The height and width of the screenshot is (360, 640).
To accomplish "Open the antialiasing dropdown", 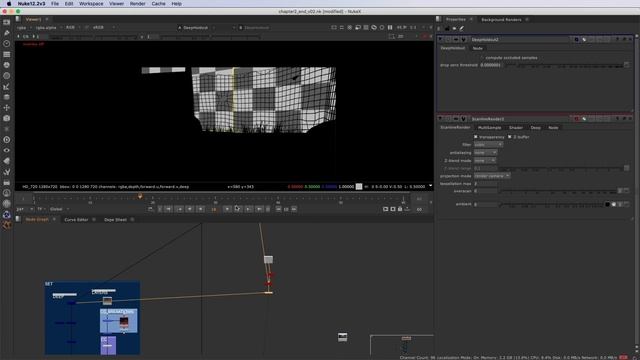I will click(485, 153).
